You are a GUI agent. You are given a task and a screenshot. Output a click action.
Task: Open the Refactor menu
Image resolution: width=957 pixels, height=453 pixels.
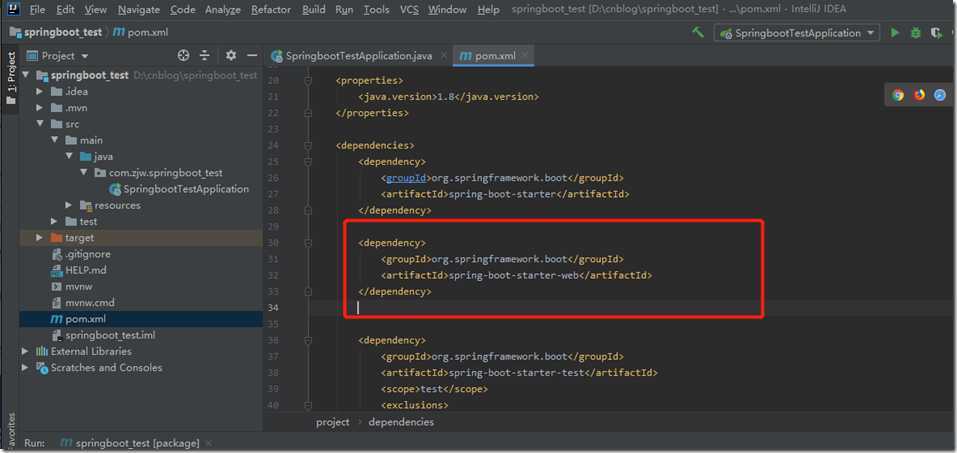click(272, 10)
